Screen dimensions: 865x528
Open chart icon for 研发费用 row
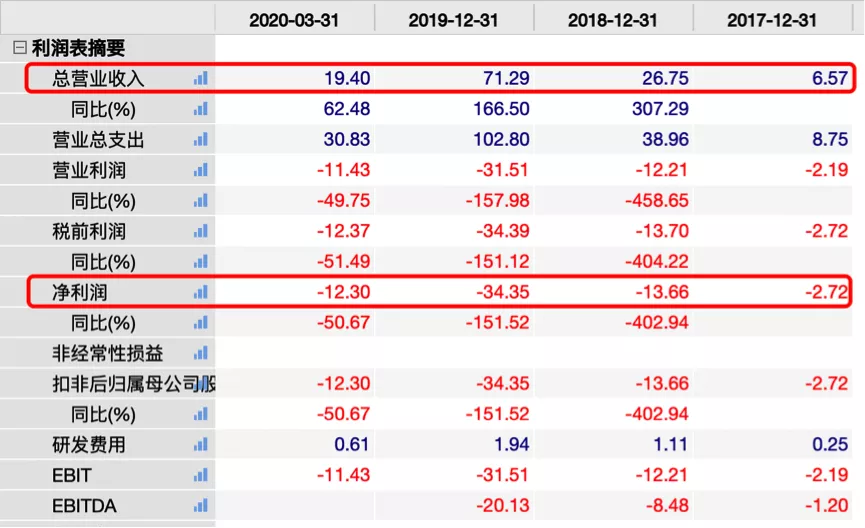[201, 444]
